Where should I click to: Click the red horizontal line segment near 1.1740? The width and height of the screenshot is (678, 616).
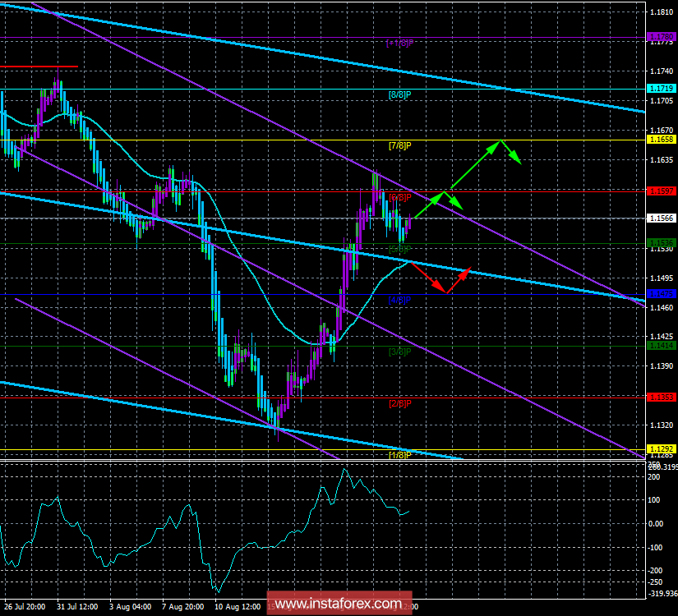pos(39,67)
